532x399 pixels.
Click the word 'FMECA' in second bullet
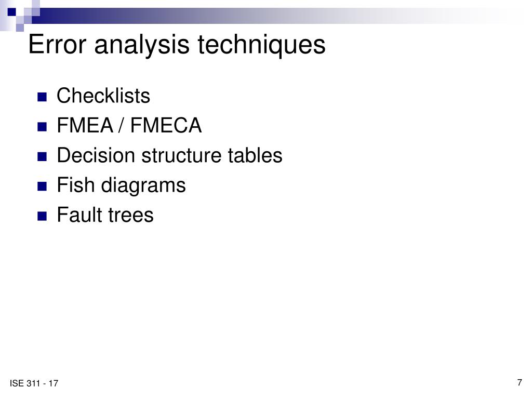pyautogui.click(x=166, y=125)
